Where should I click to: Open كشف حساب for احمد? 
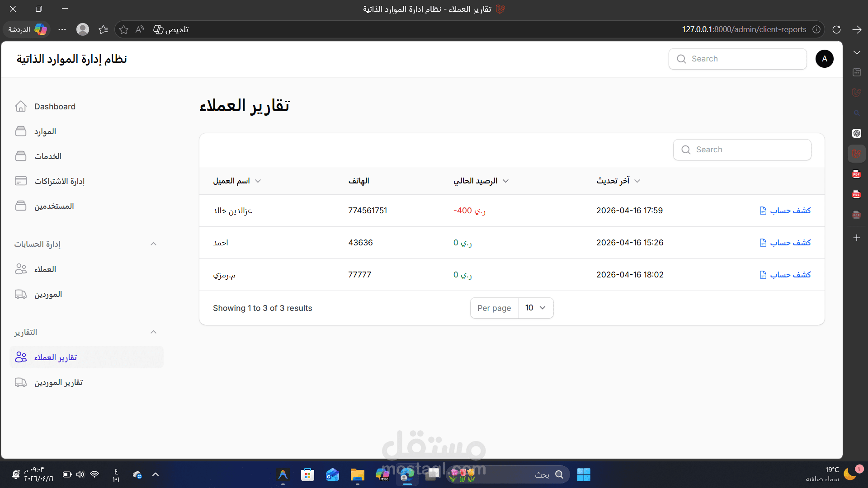(785, 243)
